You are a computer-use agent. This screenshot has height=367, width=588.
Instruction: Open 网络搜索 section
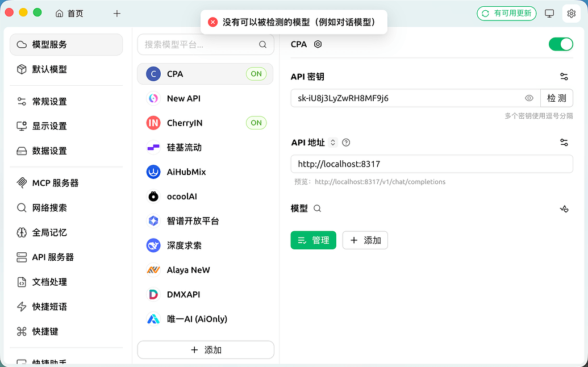click(x=66, y=208)
